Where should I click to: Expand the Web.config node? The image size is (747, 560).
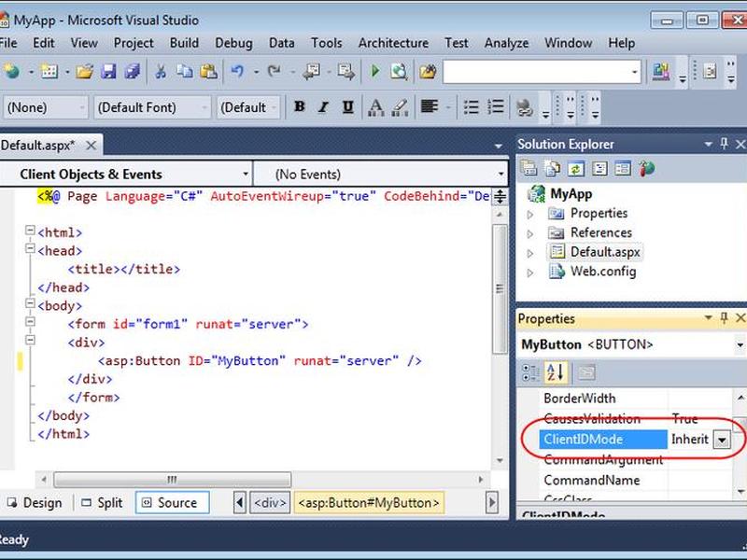pyautogui.click(x=530, y=273)
